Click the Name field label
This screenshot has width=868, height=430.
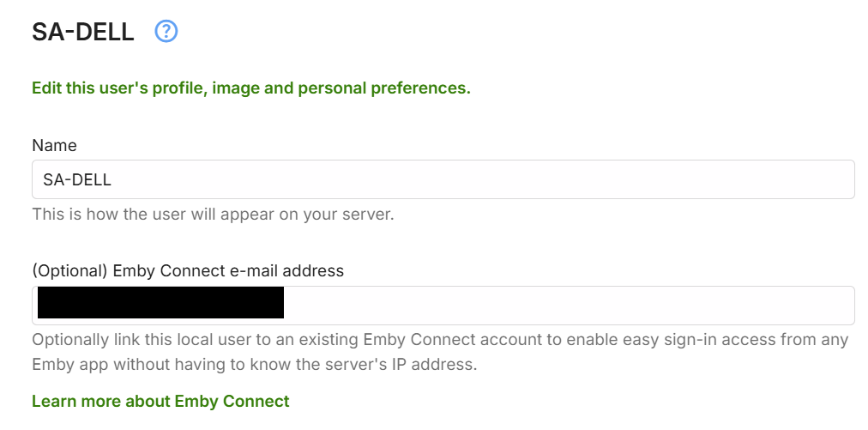click(x=54, y=146)
